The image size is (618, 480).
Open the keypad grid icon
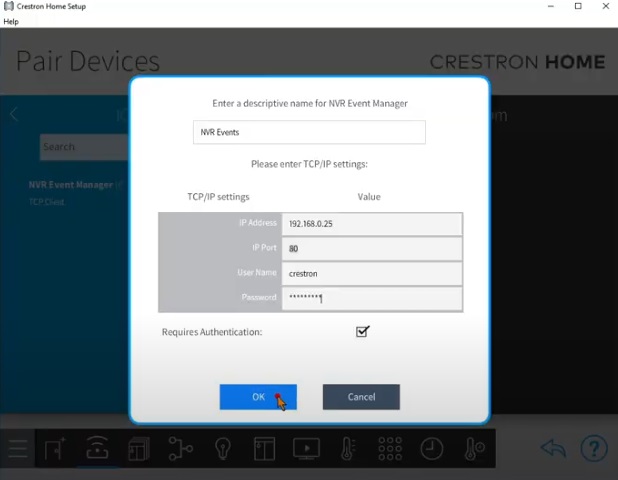390,448
